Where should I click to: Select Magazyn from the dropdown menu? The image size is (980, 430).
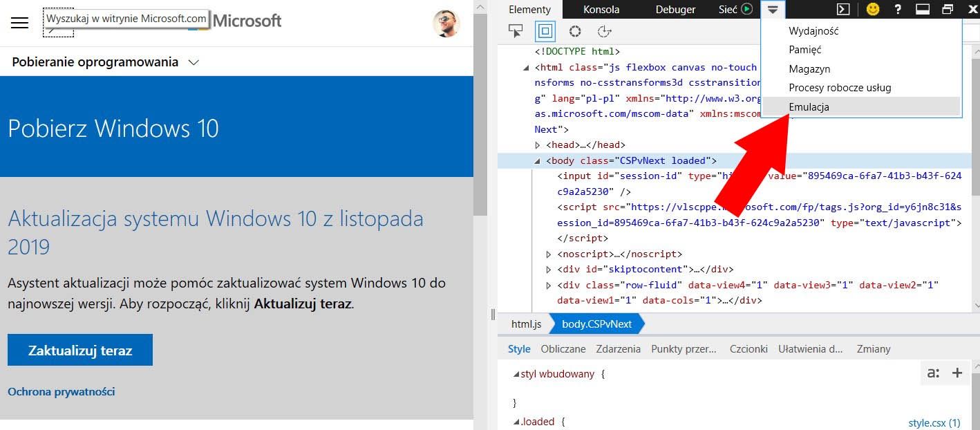[861, 69]
